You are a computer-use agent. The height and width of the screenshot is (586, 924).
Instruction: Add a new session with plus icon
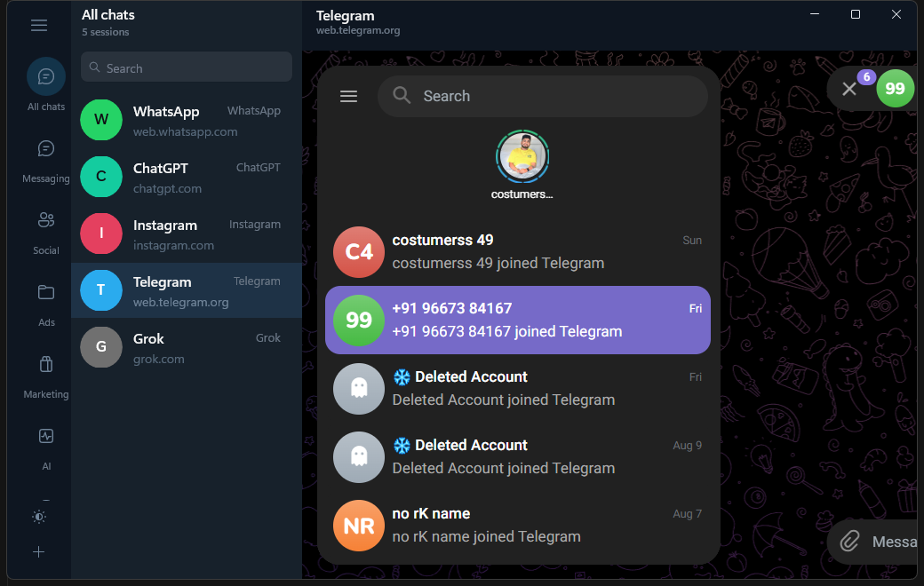pos(39,552)
